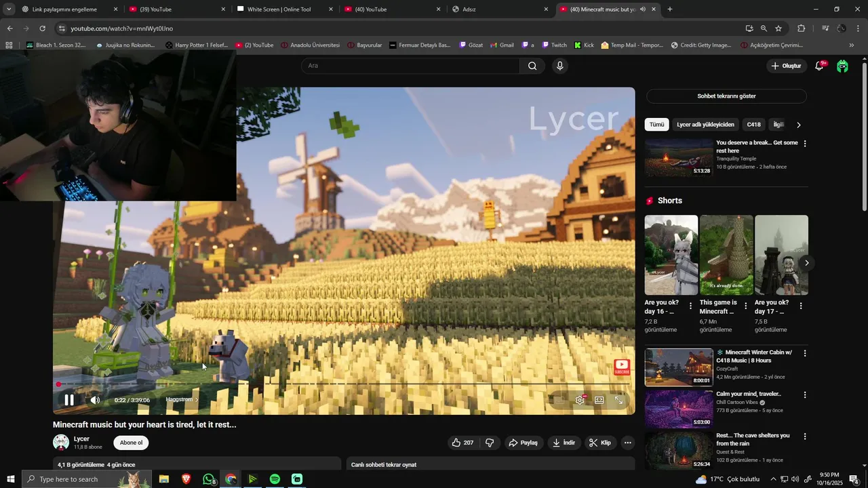Open the Haggstrom chapter list
This screenshot has height=488, width=868.
pos(182,400)
